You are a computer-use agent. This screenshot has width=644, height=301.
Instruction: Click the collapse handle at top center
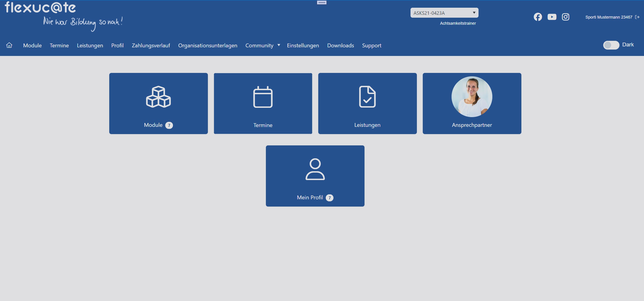321,2
